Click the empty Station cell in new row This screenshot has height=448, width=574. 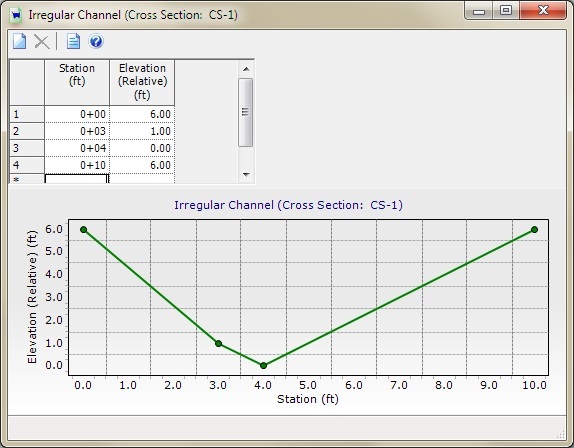(77, 179)
